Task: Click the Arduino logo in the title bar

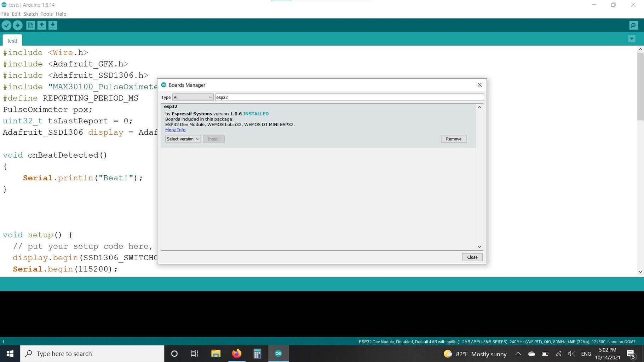Action: point(4,5)
